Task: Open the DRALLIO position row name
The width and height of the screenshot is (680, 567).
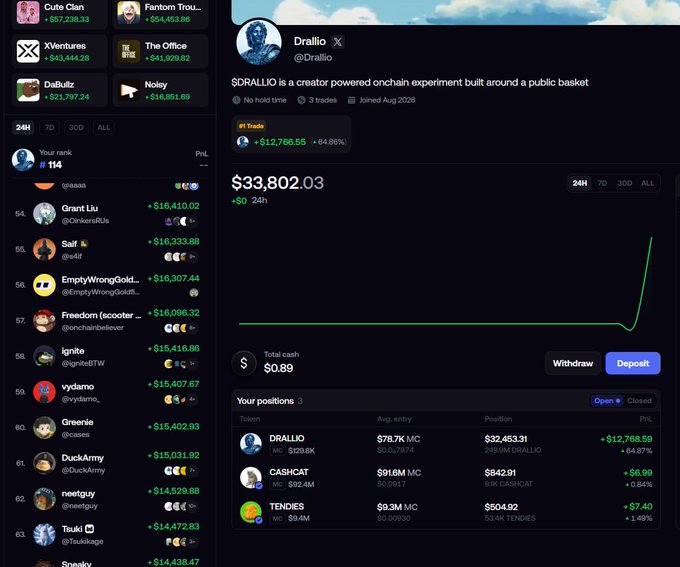Action: click(x=287, y=439)
